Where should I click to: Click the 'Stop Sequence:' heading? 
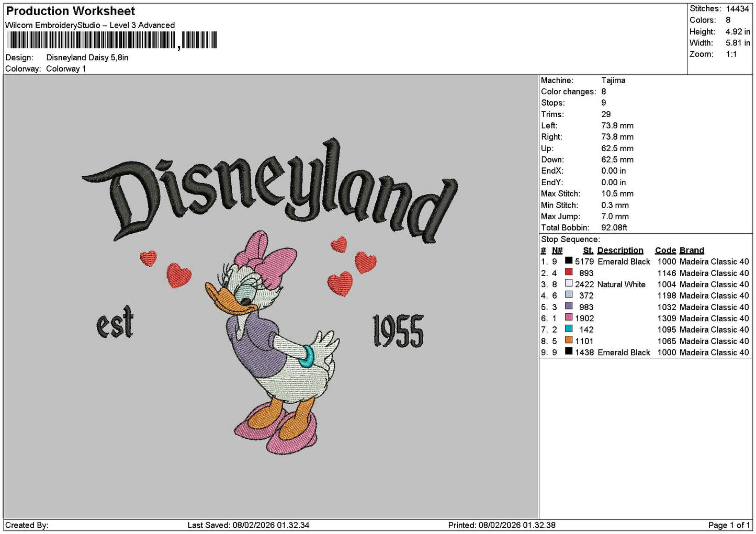click(x=571, y=240)
